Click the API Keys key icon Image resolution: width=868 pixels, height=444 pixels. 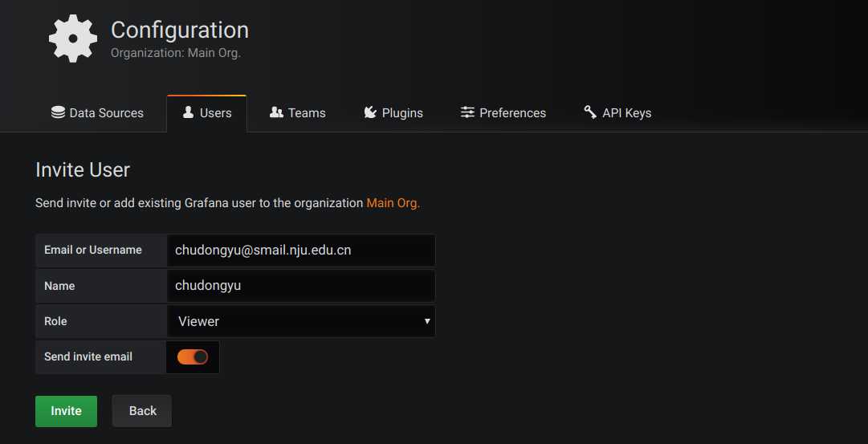(590, 112)
